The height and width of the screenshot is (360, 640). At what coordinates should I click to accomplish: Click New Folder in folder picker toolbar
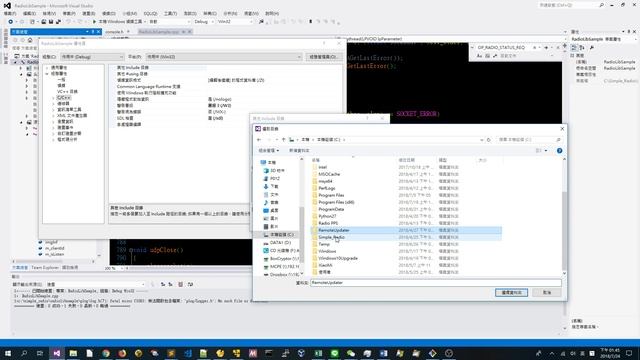299,151
